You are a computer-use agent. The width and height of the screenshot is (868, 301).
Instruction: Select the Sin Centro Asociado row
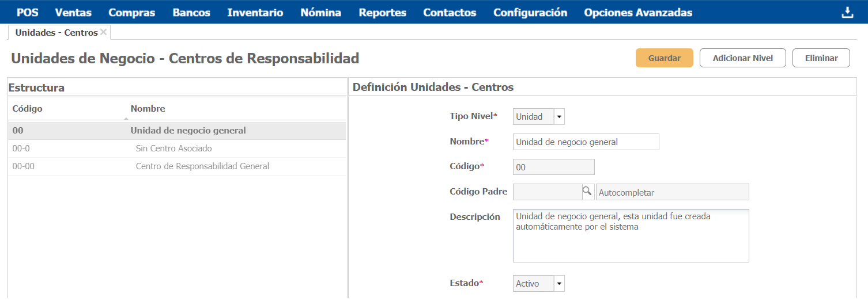[173, 148]
